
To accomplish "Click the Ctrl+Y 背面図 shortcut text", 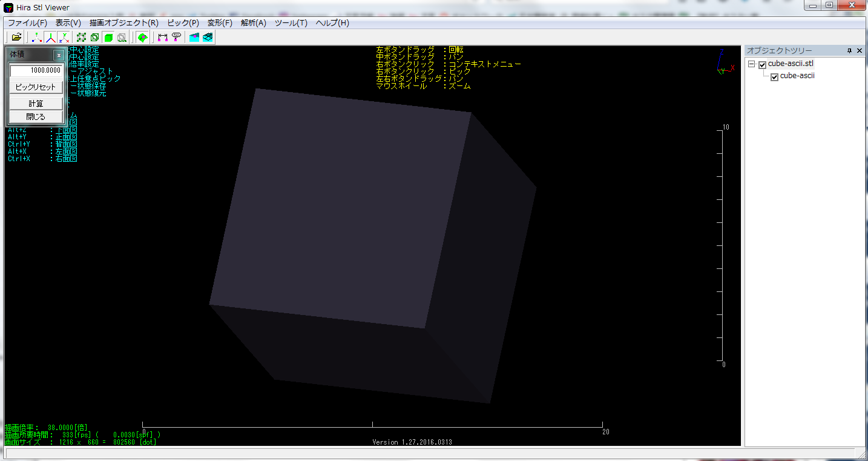I will [42, 144].
